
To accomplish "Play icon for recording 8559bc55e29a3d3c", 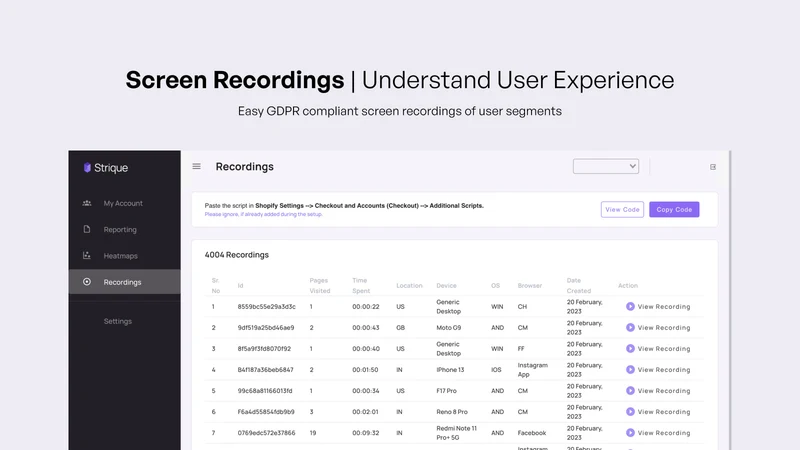I will 630,306.
